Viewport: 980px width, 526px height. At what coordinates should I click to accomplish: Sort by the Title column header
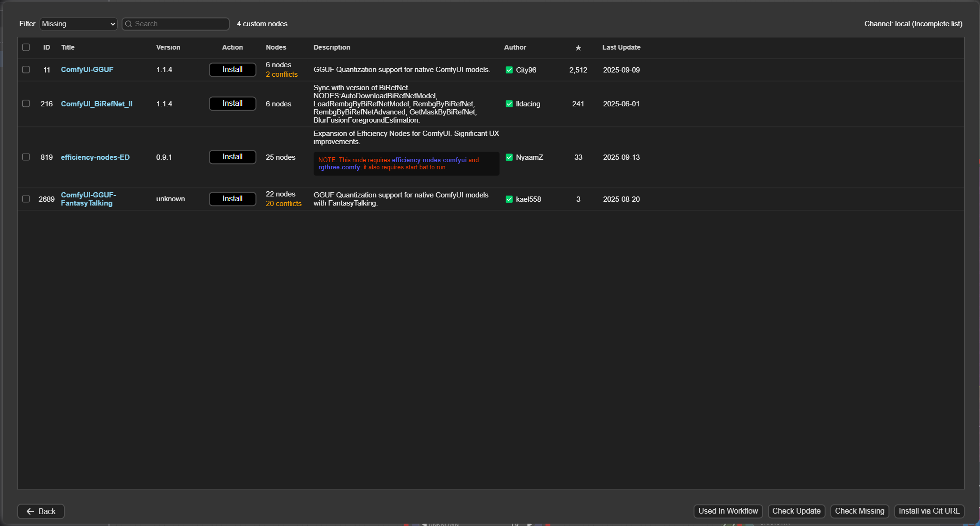pyautogui.click(x=68, y=47)
